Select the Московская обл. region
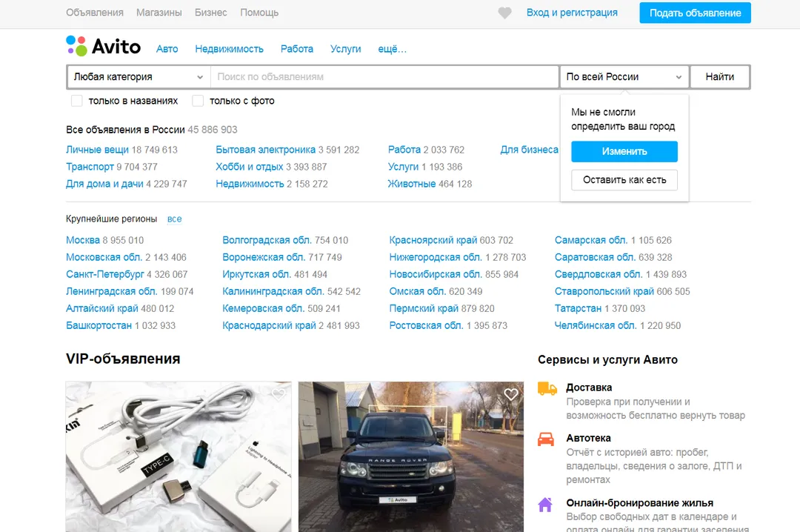800x532 pixels. click(x=104, y=257)
